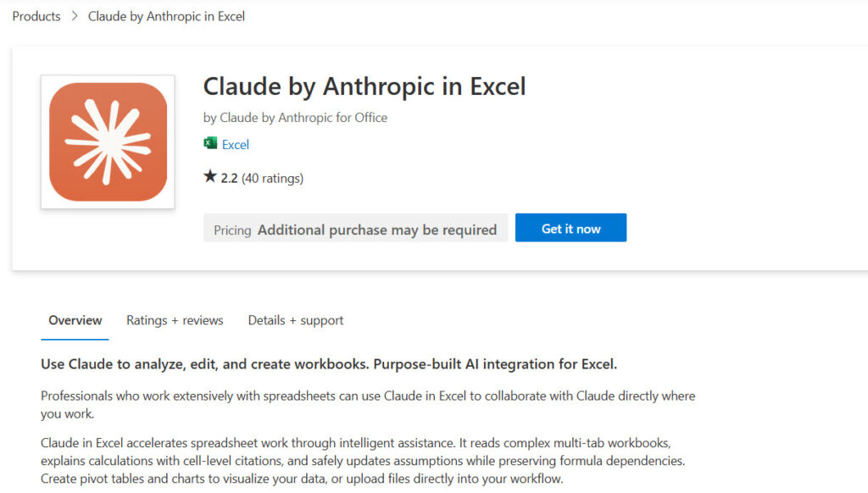Click the Claude by Anthropic in Excel breadcrumb
868x493 pixels.
coord(166,16)
